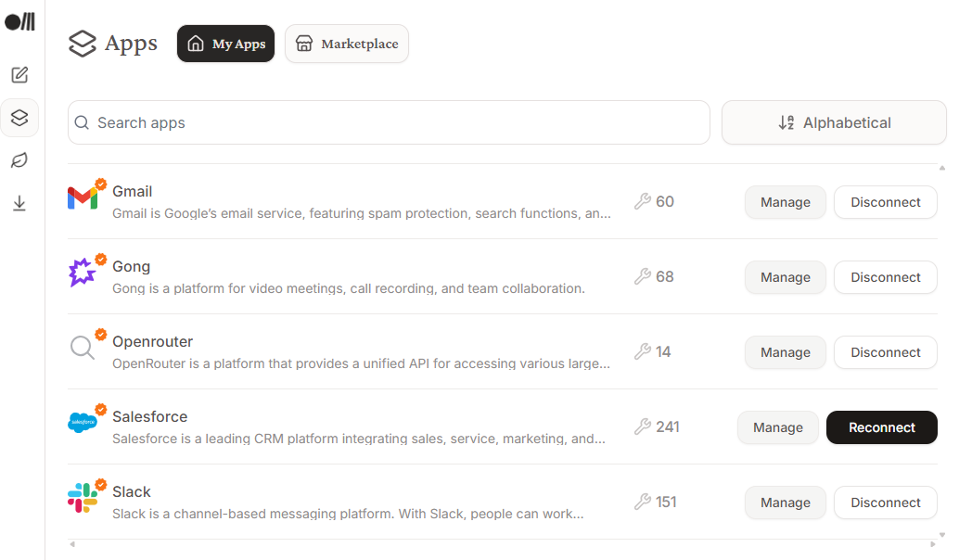Click the scroll left arrow below list

pos(72,544)
